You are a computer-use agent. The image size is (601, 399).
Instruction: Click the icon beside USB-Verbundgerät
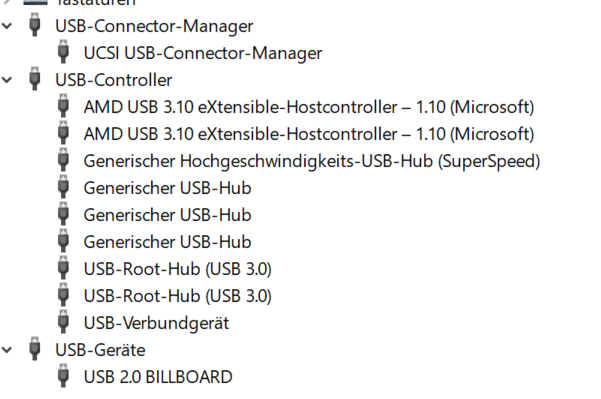(63, 321)
